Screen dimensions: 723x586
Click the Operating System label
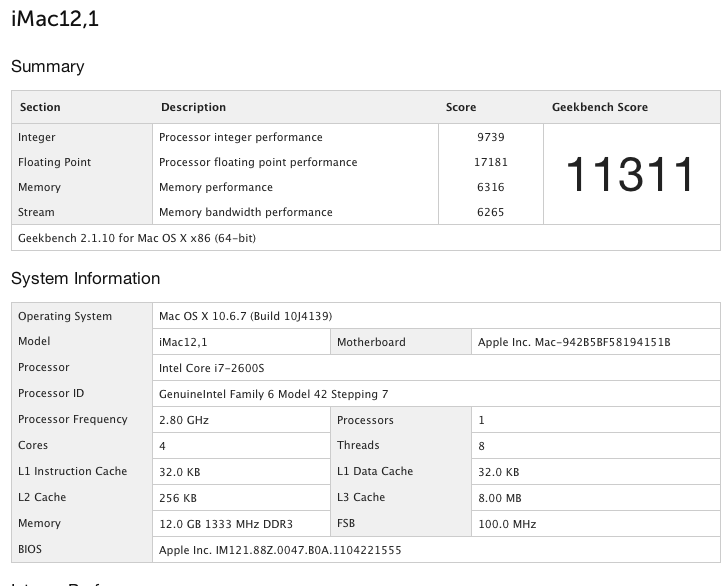[x=65, y=316]
